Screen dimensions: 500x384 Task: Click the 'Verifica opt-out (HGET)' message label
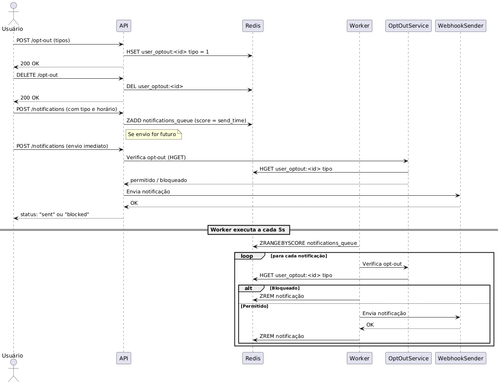tap(156, 157)
